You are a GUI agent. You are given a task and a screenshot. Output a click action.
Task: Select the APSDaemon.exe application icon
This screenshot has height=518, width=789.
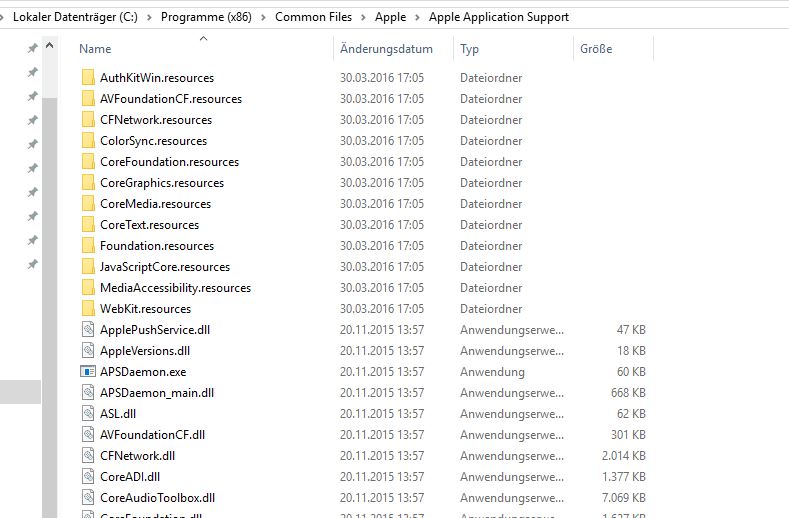pyautogui.click(x=88, y=372)
